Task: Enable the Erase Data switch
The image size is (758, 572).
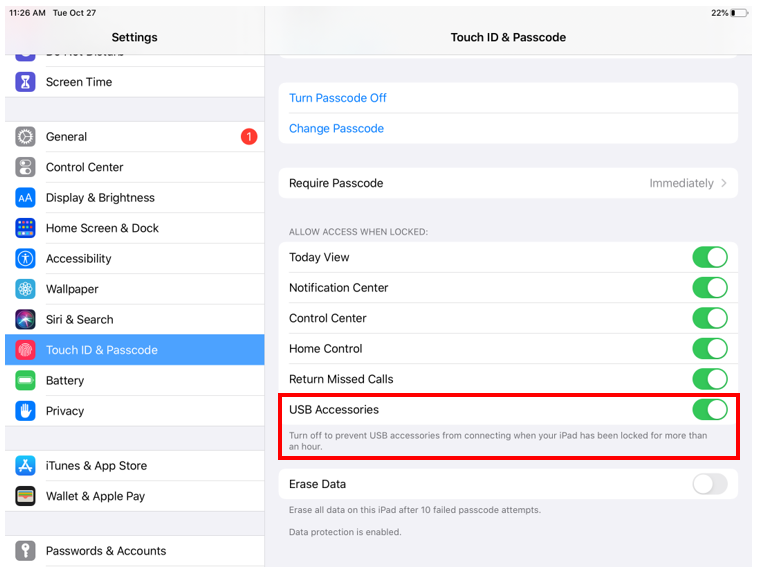Action: click(709, 484)
